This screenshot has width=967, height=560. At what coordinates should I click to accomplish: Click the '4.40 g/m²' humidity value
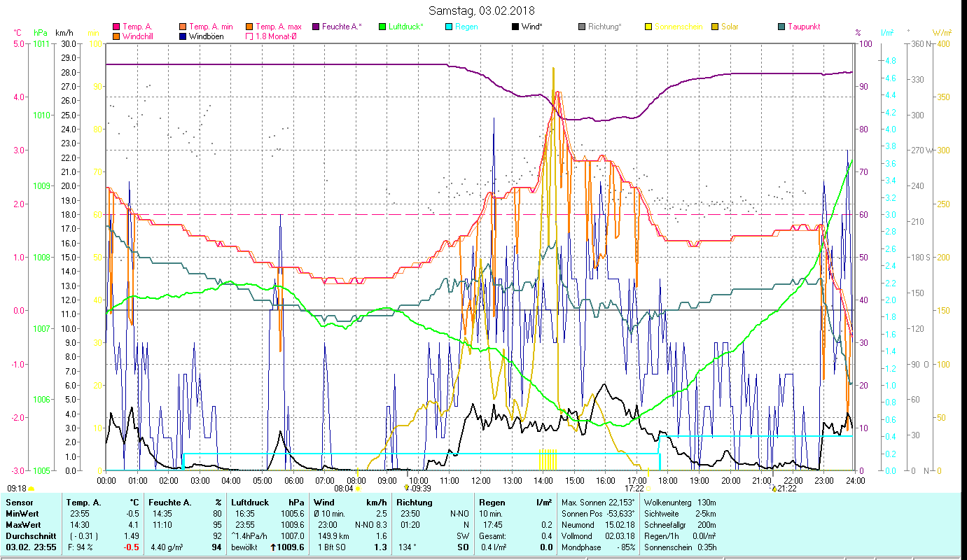(167, 547)
